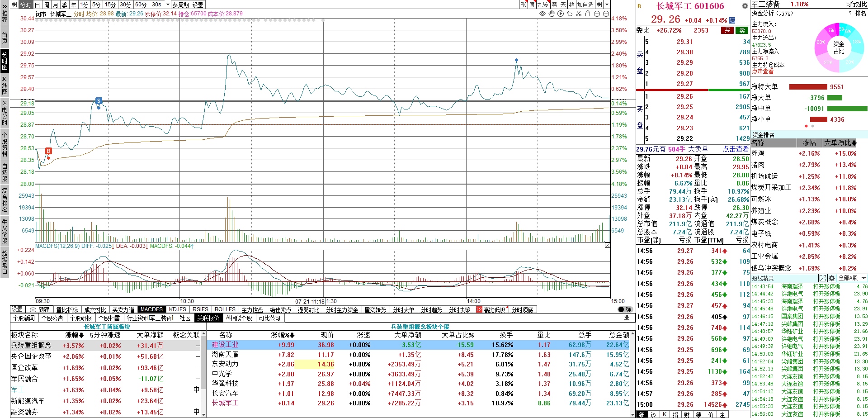Open the PK comparison tool

523,5
